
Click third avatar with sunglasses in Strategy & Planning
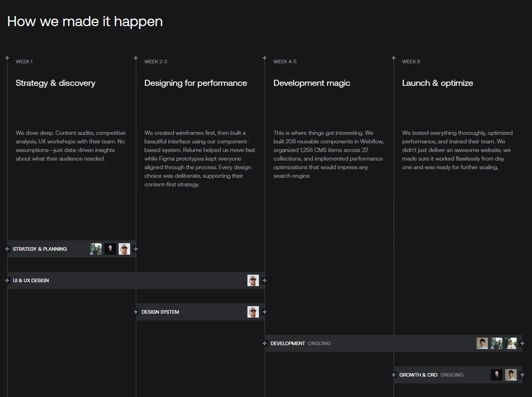click(x=124, y=249)
